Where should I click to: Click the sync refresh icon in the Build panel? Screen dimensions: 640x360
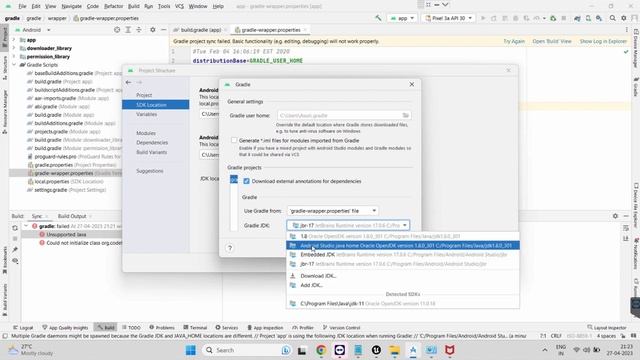pos(15,228)
